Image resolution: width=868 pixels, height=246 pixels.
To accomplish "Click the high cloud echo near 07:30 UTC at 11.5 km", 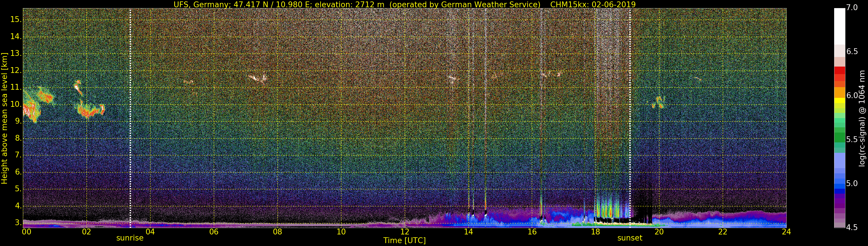I will (258, 78).
